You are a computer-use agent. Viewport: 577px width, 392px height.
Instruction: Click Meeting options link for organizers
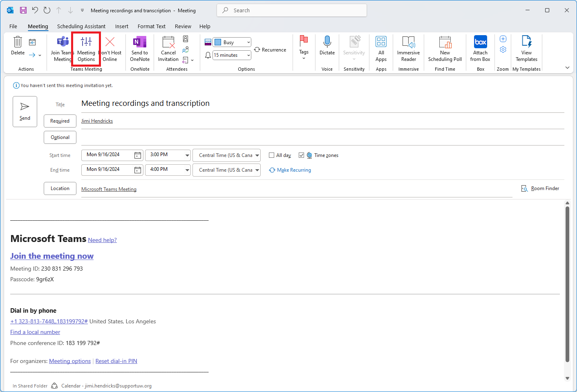pyautogui.click(x=70, y=361)
